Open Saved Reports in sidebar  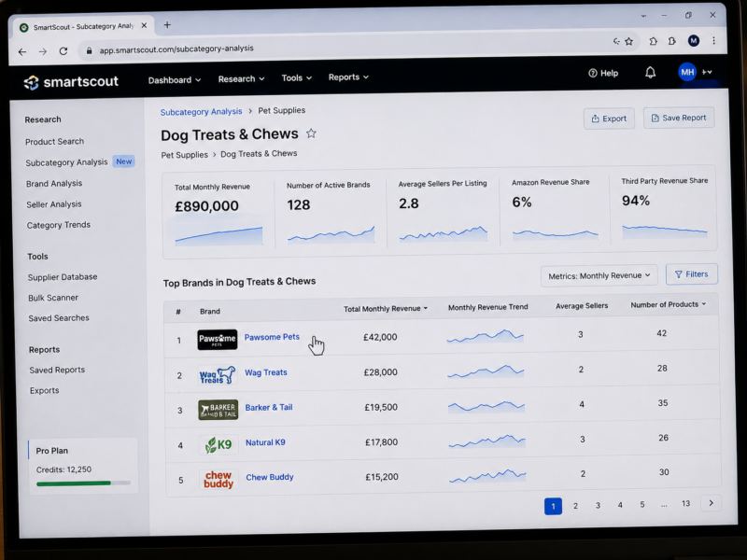click(57, 370)
